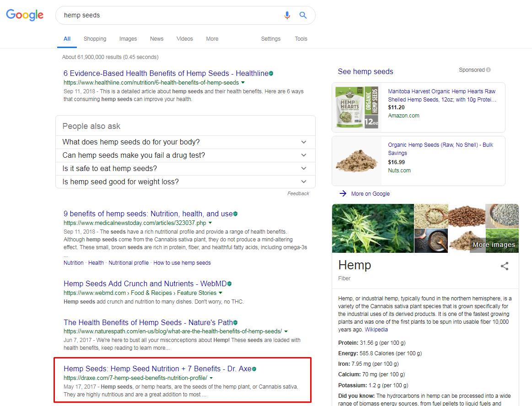This screenshot has width=532, height=406.
Task: Click the Amazon.com seller text
Action: pyautogui.click(x=403, y=116)
